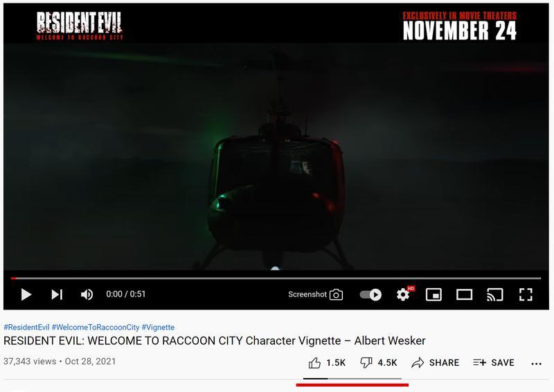The height and width of the screenshot is (392, 554).
Task: Share the video
Action: tap(436, 363)
